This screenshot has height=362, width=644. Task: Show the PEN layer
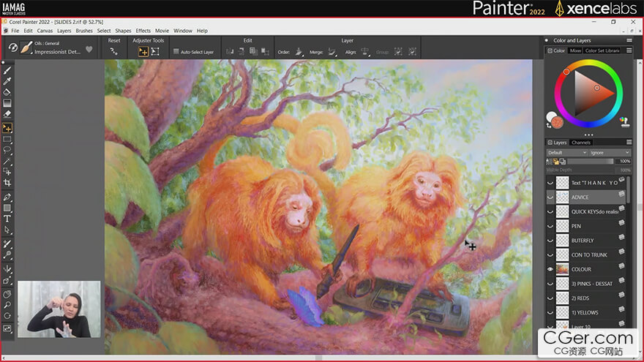[550, 226]
